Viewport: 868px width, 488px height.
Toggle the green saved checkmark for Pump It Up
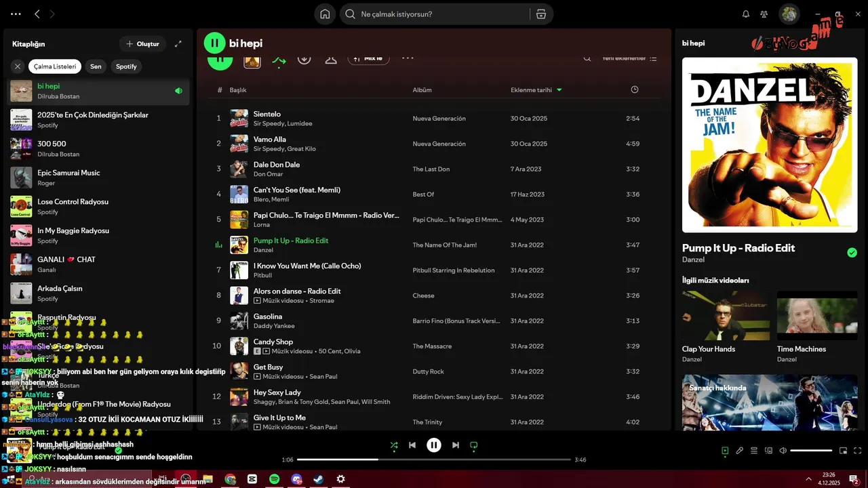point(852,253)
